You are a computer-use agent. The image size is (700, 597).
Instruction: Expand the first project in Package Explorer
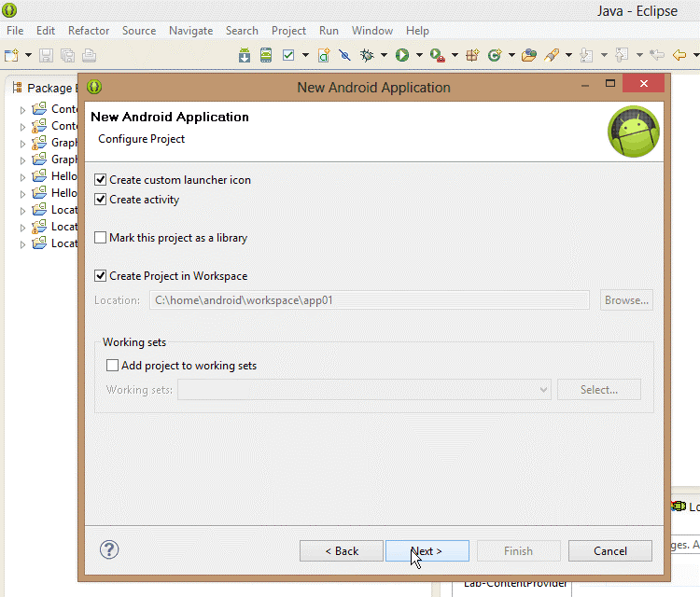pyautogui.click(x=23, y=109)
